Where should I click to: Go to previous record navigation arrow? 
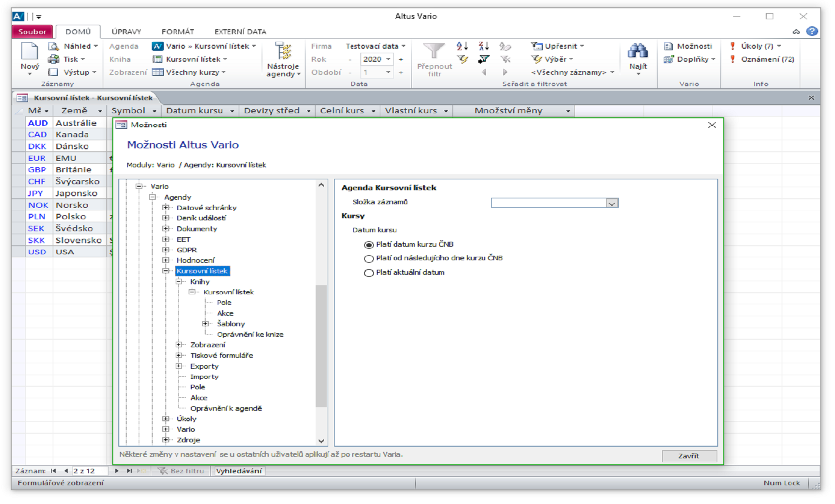(x=66, y=471)
